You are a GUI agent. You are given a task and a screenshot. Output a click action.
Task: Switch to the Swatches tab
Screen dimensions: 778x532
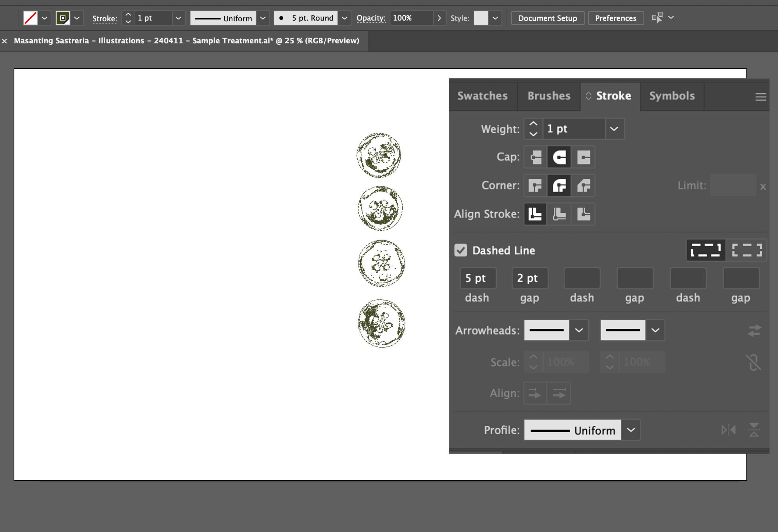point(482,96)
